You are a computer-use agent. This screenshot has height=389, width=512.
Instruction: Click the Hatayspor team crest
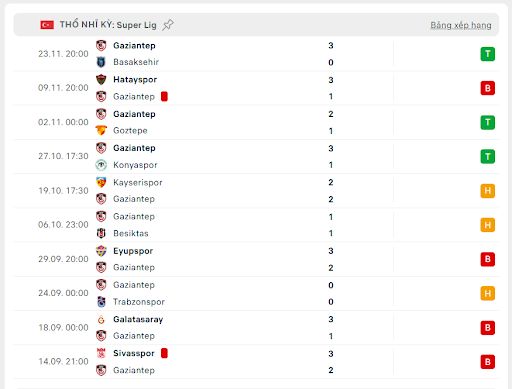[101, 80]
